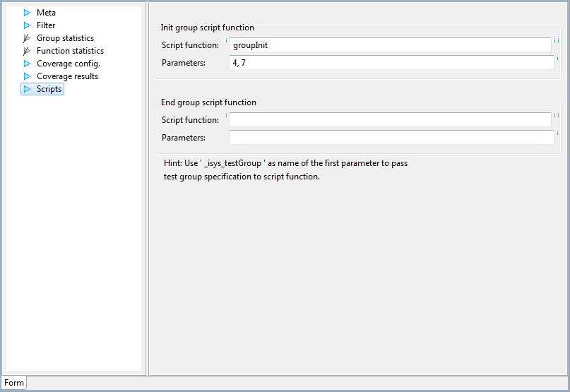The height and width of the screenshot is (392, 570).
Task: Click the gray icon beside Group statistics
Action: pyautogui.click(x=27, y=38)
